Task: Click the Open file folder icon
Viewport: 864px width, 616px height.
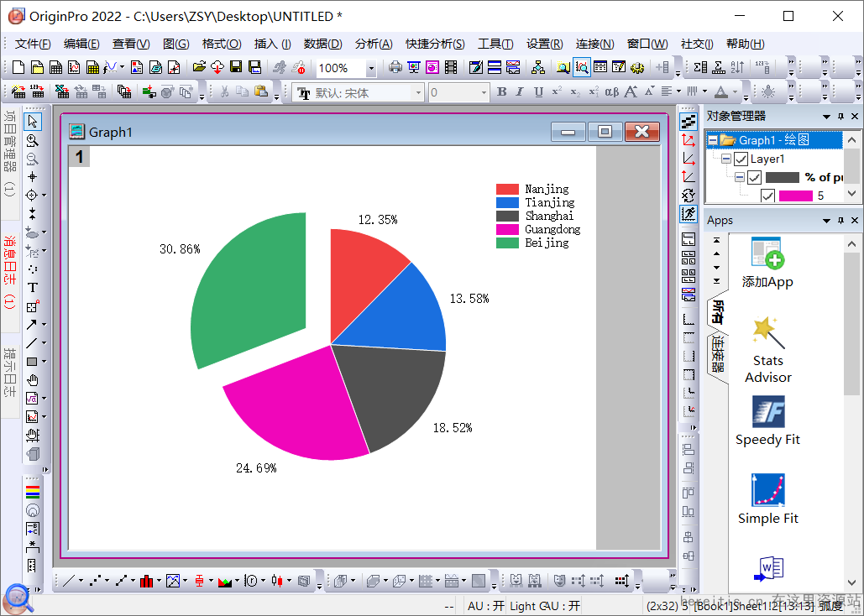Action: (x=199, y=67)
